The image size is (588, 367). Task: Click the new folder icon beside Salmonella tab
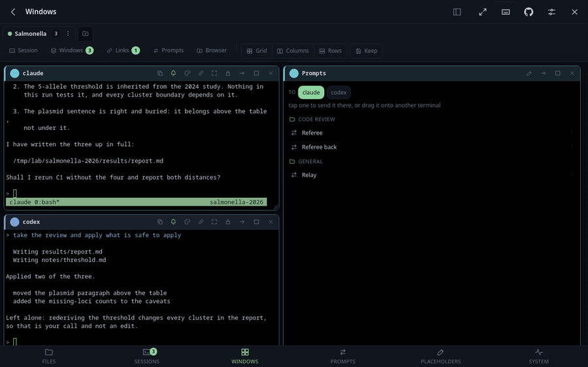pos(86,34)
